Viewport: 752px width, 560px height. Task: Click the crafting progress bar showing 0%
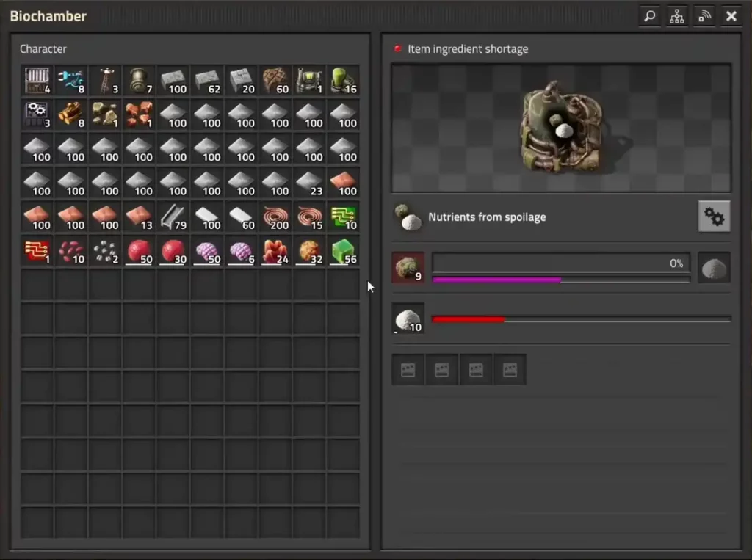[561, 263]
